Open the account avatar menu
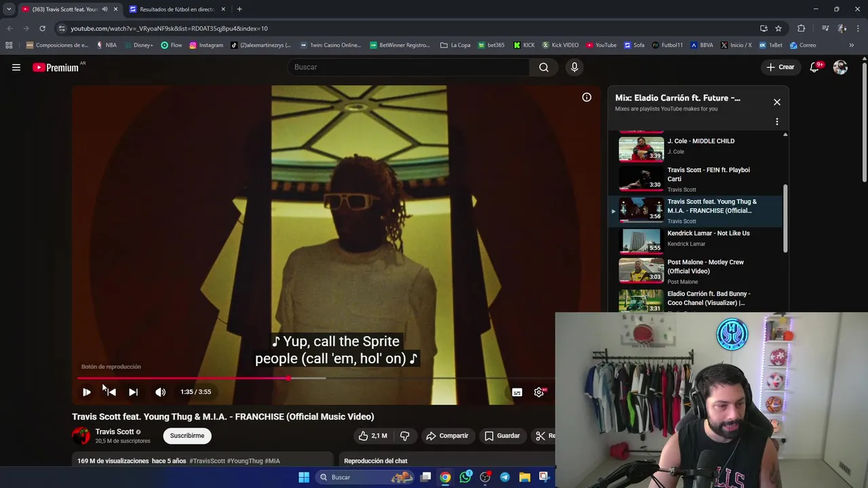The height and width of the screenshot is (488, 868). 840,67
